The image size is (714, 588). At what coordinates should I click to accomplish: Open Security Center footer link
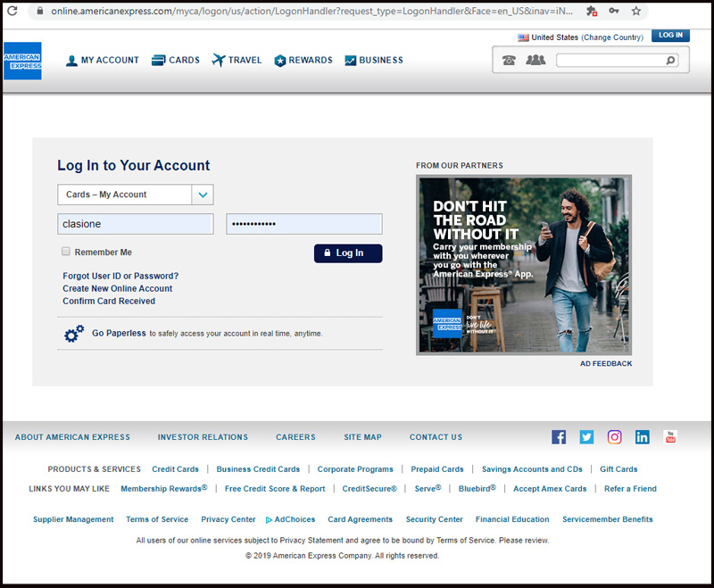[434, 519]
